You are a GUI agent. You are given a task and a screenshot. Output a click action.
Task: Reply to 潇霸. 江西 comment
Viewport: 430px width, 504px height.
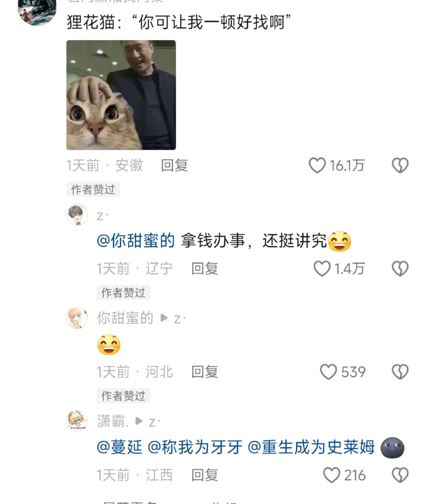point(205,475)
